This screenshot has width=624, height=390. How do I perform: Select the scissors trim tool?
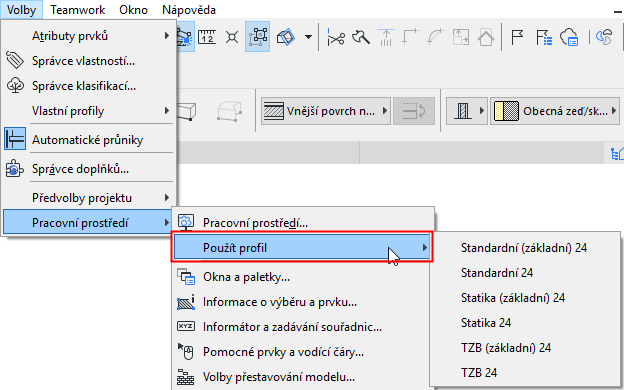pos(336,37)
